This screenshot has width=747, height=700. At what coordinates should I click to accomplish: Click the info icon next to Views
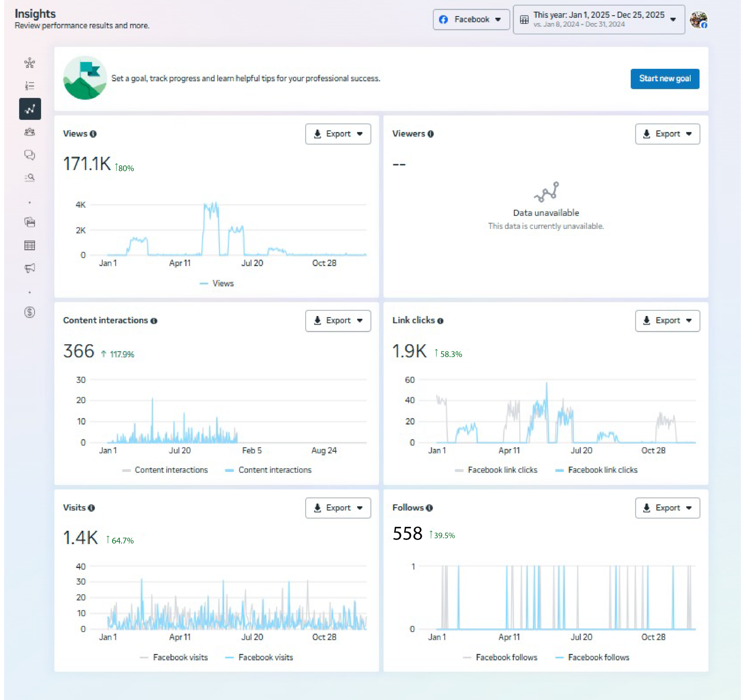(93, 134)
